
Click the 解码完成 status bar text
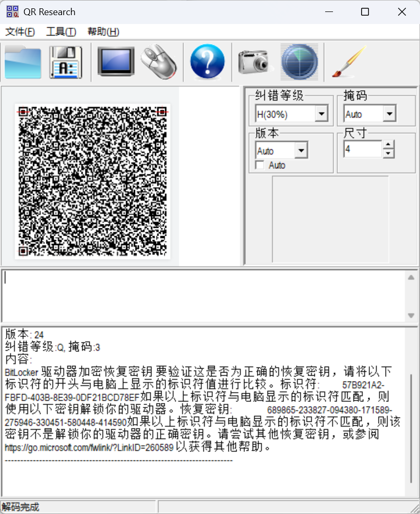[20, 507]
